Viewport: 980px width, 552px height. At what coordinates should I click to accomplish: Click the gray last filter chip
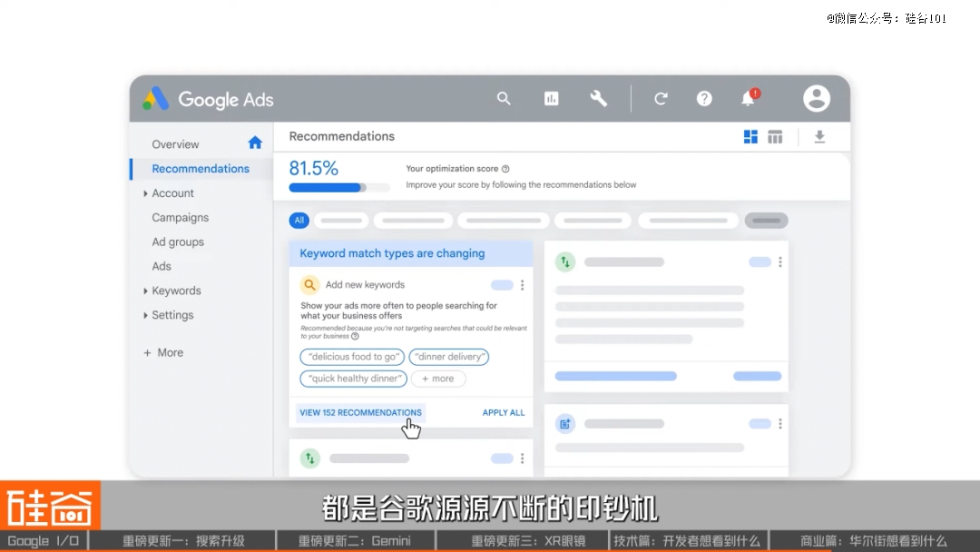point(766,220)
